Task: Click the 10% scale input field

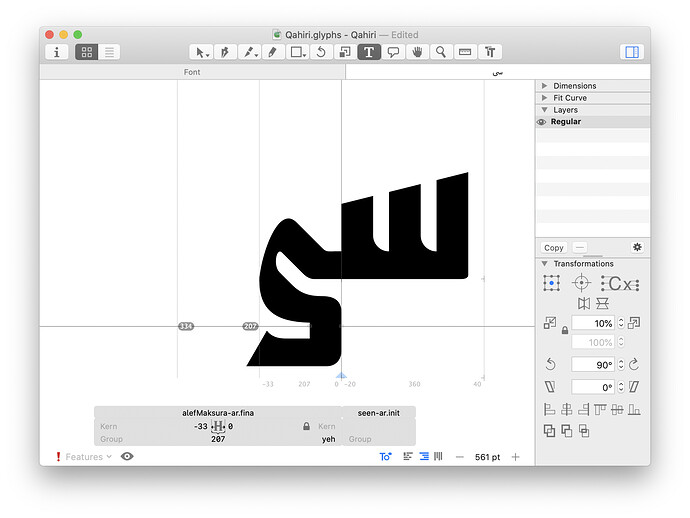Action: point(593,323)
